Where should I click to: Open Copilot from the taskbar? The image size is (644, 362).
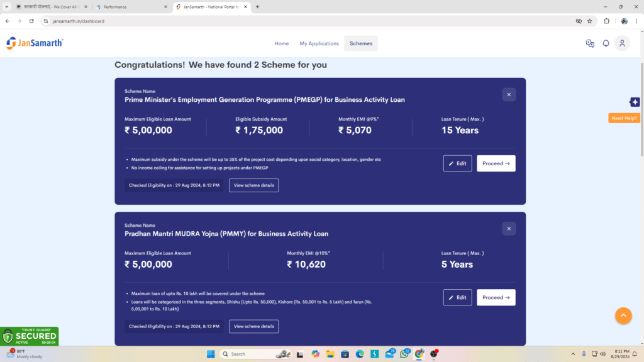[x=316, y=354]
